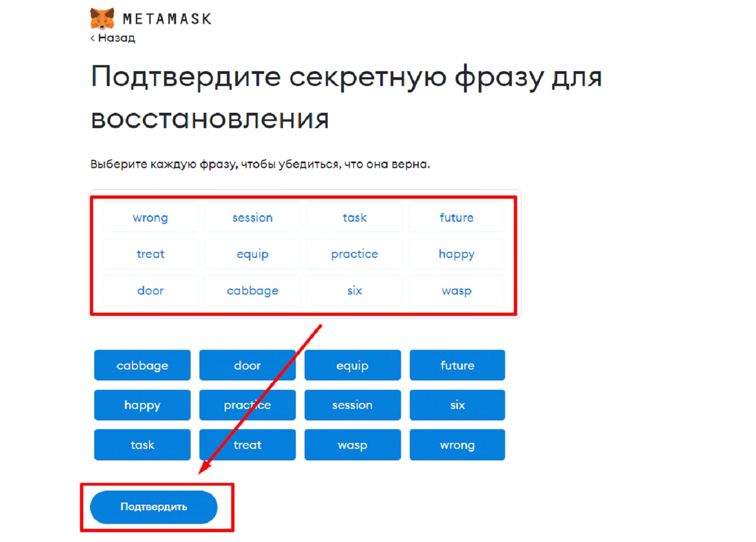Click the blue "wrong" word button

coord(457,445)
